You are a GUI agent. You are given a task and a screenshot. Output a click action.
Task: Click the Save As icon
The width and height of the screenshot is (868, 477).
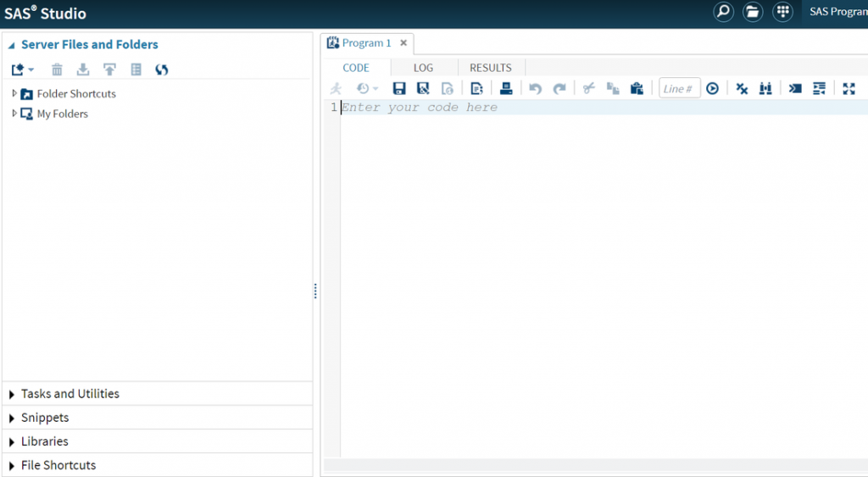423,89
